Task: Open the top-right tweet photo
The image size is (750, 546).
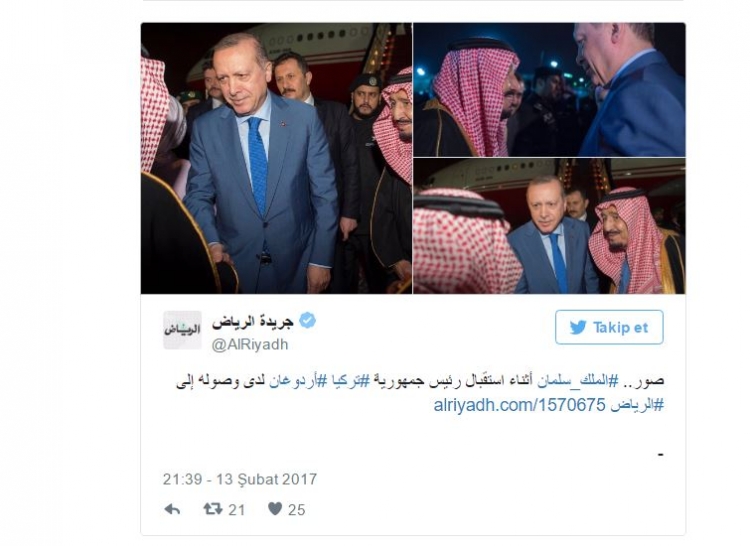Action: coord(549,89)
